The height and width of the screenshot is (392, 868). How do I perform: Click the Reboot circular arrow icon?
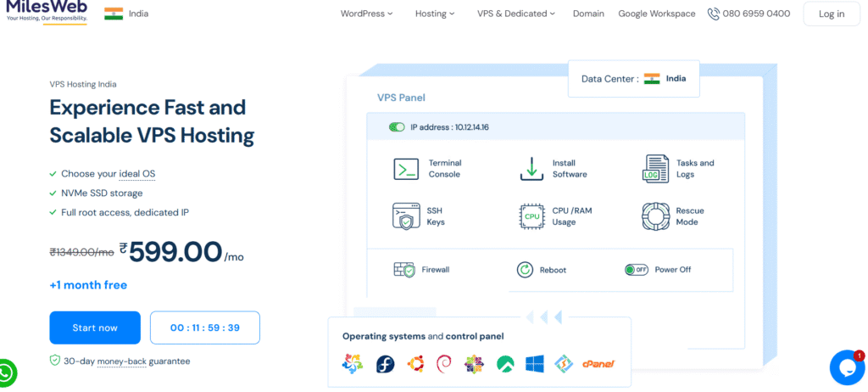pyautogui.click(x=525, y=270)
